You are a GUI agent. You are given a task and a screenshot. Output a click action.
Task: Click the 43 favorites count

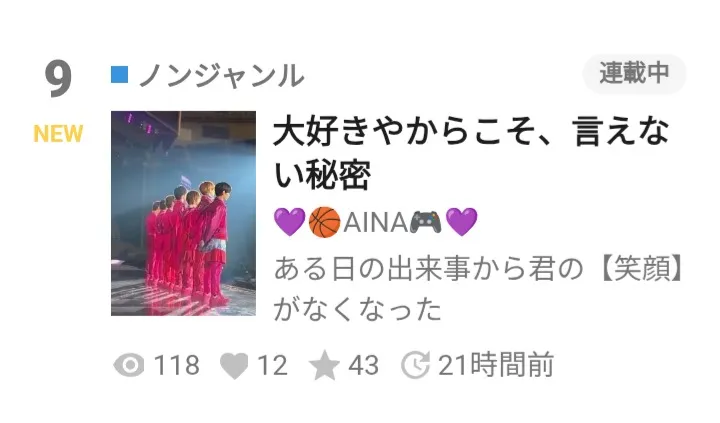click(x=363, y=366)
